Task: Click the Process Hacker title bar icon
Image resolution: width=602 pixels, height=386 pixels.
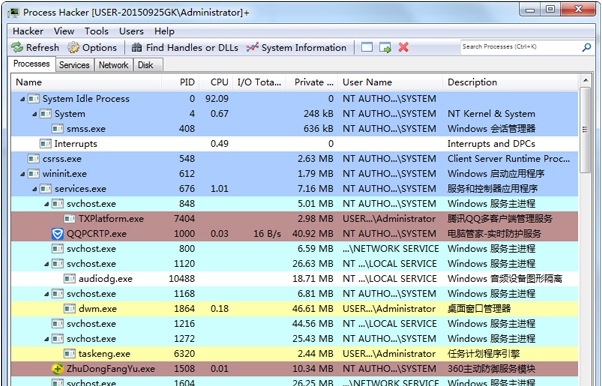Action: tap(13, 13)
